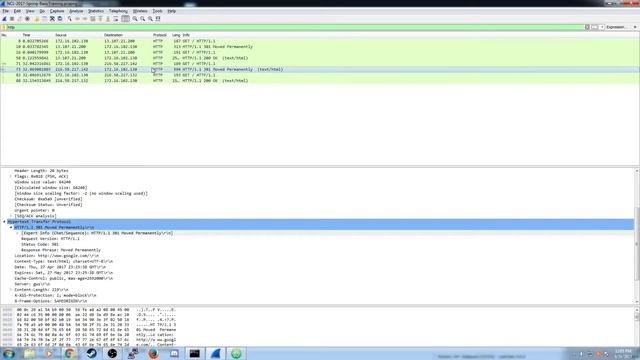Image resolution: width=640 pixels, height=360 pixels.
Task: Open Firefox from the taskbar
Action: coord(153,353)
